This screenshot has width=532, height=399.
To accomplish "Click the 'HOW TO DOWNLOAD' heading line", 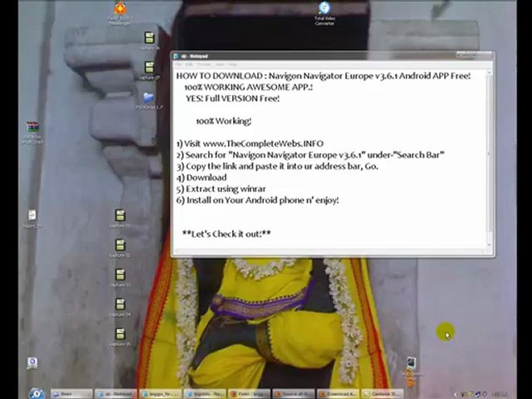I will click(323, 76).
